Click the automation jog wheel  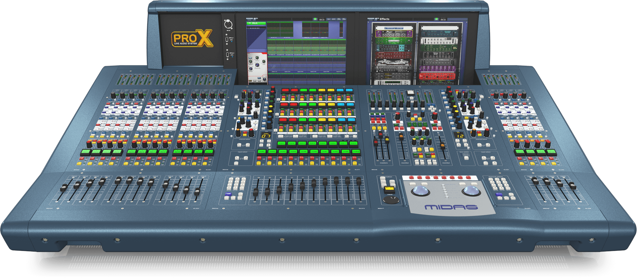391,200
